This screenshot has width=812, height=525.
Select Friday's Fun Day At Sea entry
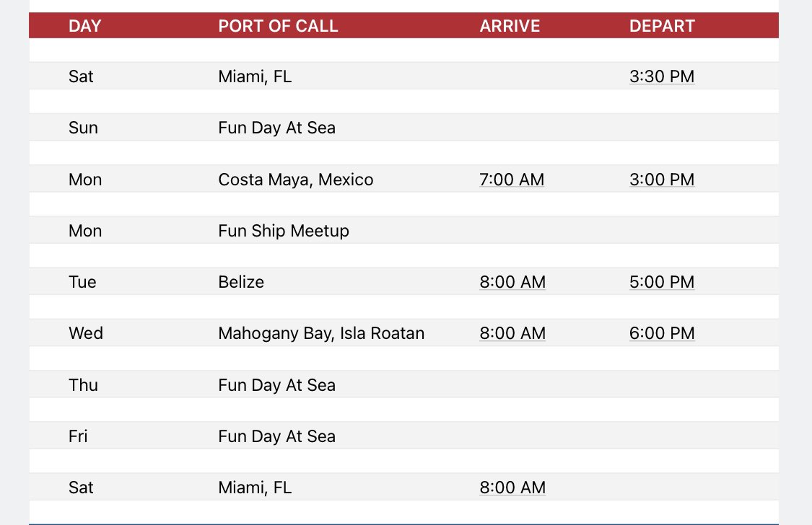coord(276,436)
